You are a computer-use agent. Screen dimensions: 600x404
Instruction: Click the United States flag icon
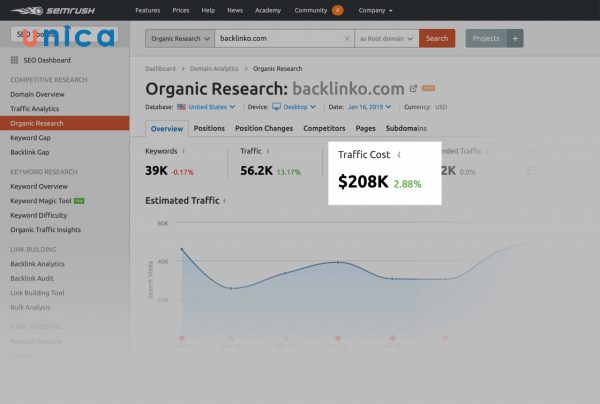[x=181, y=107]
